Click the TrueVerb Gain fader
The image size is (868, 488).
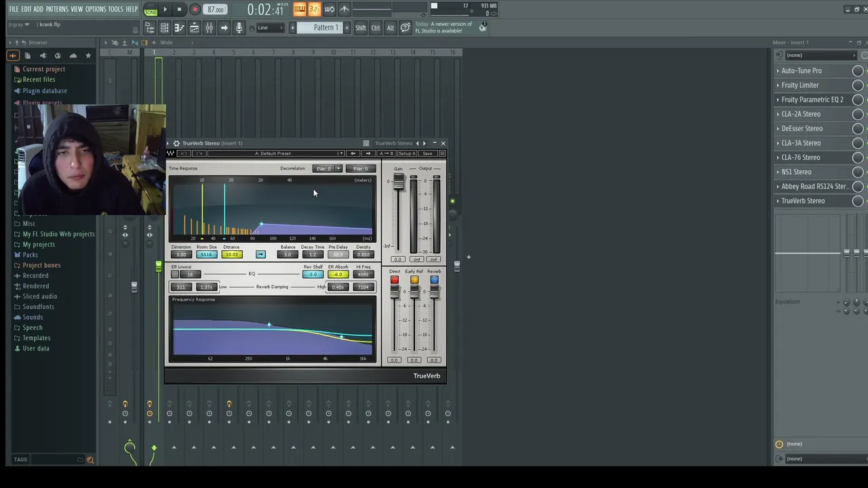point(398,182)
